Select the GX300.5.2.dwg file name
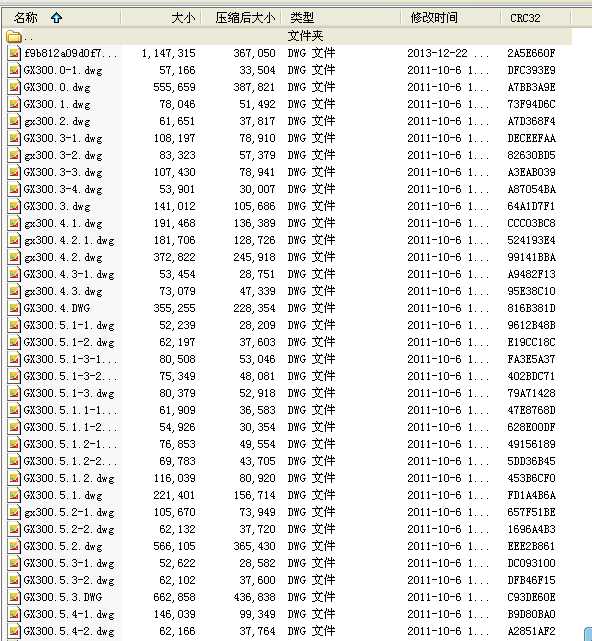Image resolution: width=592 pixels, height=641 pixels. tap(63, 547)
